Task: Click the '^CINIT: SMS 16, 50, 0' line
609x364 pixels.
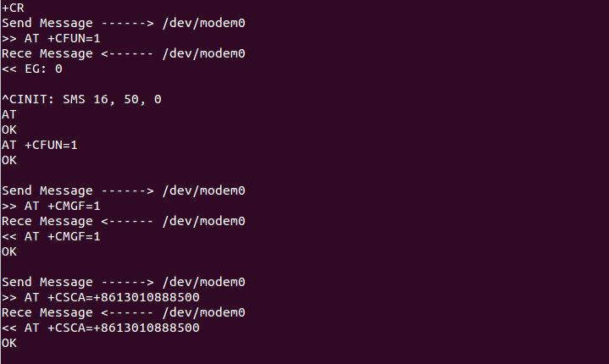Action: [81, 99]
